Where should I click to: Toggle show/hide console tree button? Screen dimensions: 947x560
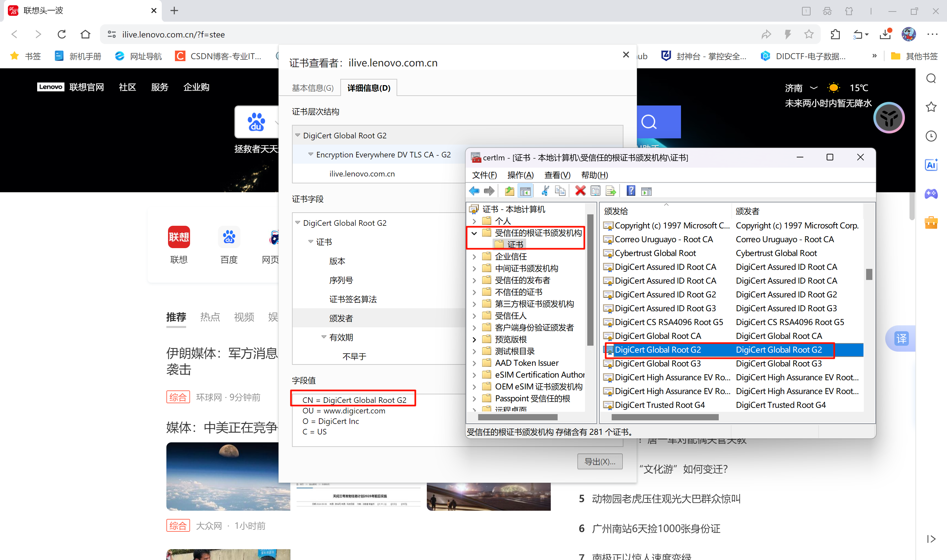tap(525, 191)
